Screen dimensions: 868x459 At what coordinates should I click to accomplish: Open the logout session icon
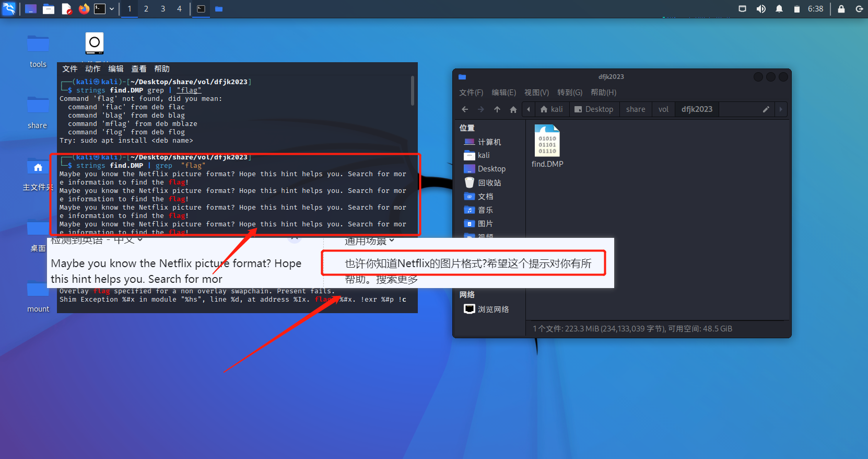pyautogui.click(x=859, y=9)
